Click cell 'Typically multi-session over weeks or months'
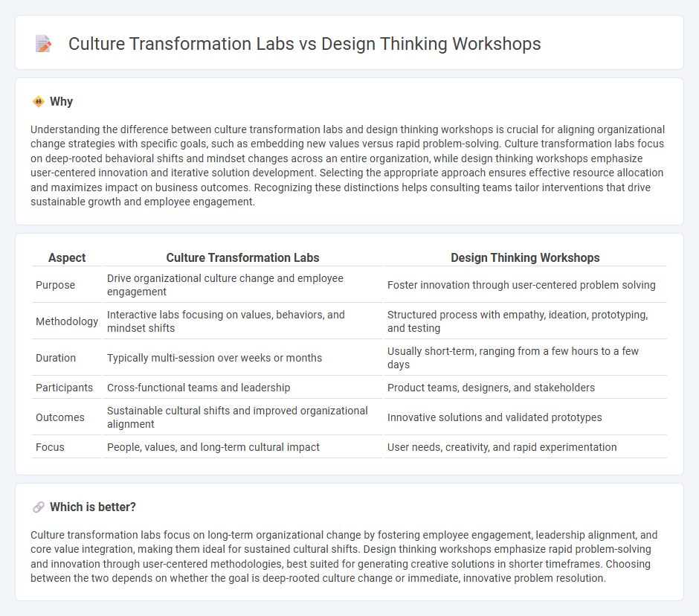 click(x=242, y=358)
